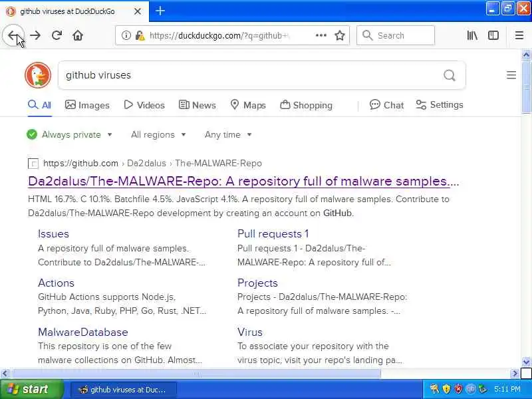The height and width of the screenshot is (399, 532).
Task: Click the padlock with warning icon
Action: click(x=140, y=35)
